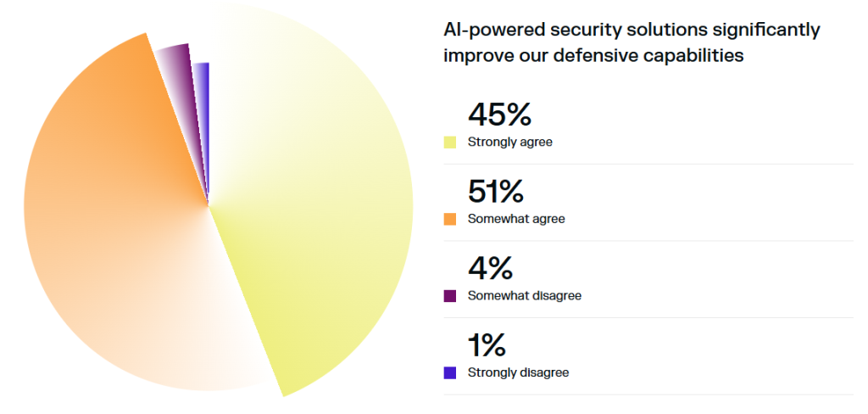Select the large yellow pie slice

tap(322, 212)
